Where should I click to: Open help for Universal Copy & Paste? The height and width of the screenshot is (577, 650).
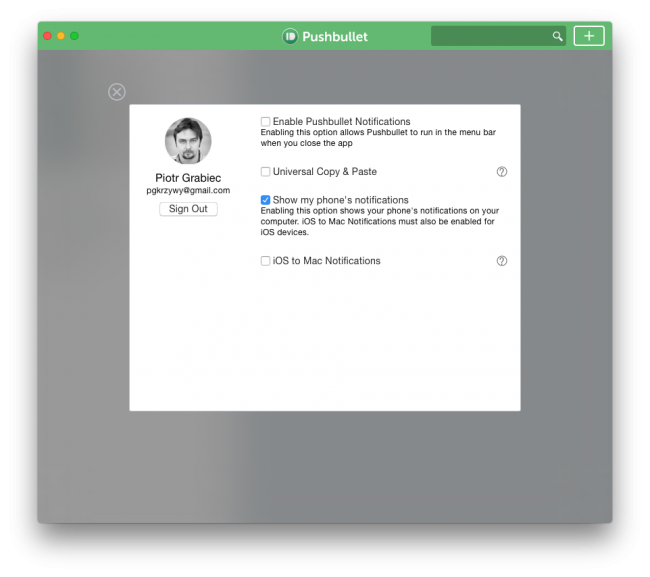pos(502,172)
